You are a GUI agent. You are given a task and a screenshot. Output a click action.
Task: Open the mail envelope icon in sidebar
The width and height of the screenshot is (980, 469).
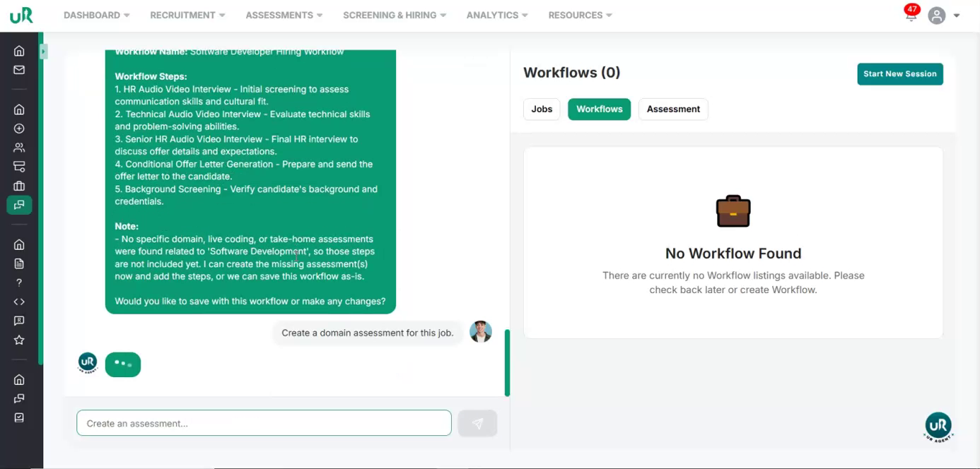[19, 70]
